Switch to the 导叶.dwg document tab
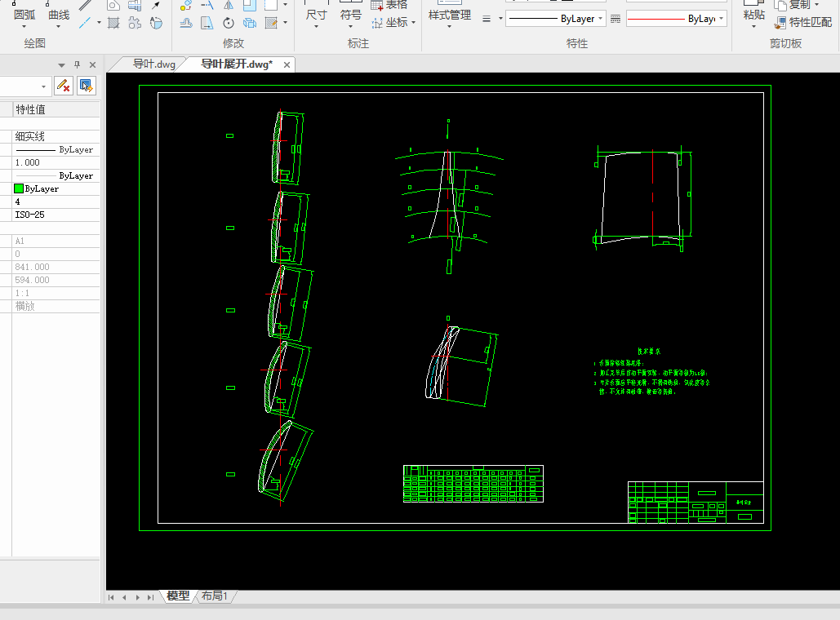840x620 pixels. click(x=153, y=64)
